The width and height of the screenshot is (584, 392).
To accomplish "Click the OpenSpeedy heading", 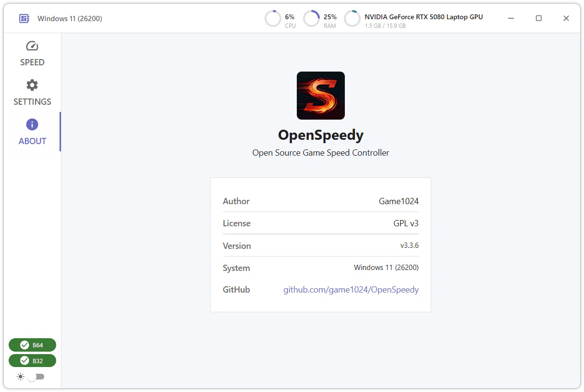I will coord(321,135).
